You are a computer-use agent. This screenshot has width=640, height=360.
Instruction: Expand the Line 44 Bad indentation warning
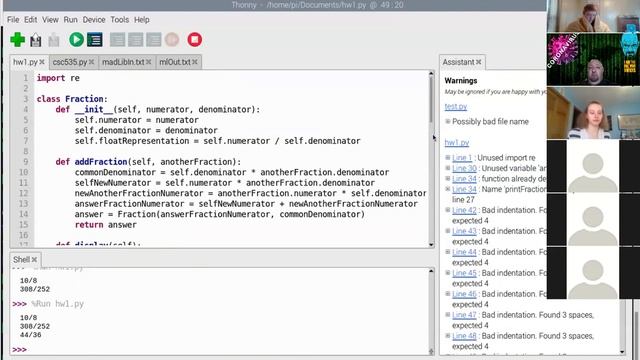coord(448,252)
